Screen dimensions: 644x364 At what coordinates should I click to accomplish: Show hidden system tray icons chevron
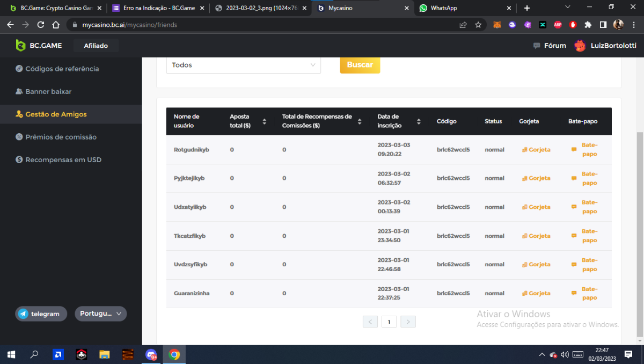click(x=541, y=354)
